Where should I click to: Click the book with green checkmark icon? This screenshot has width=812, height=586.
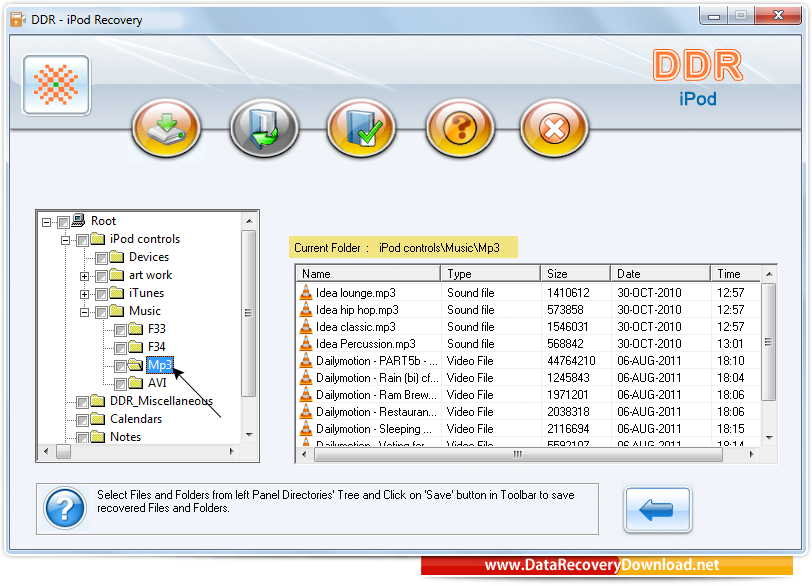click(x=361, y=128)
